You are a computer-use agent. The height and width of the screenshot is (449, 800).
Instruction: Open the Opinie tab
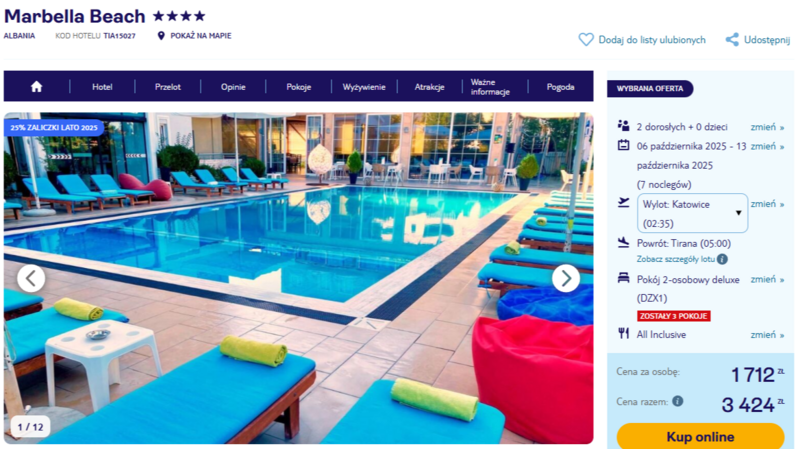(x=233, y=87)
